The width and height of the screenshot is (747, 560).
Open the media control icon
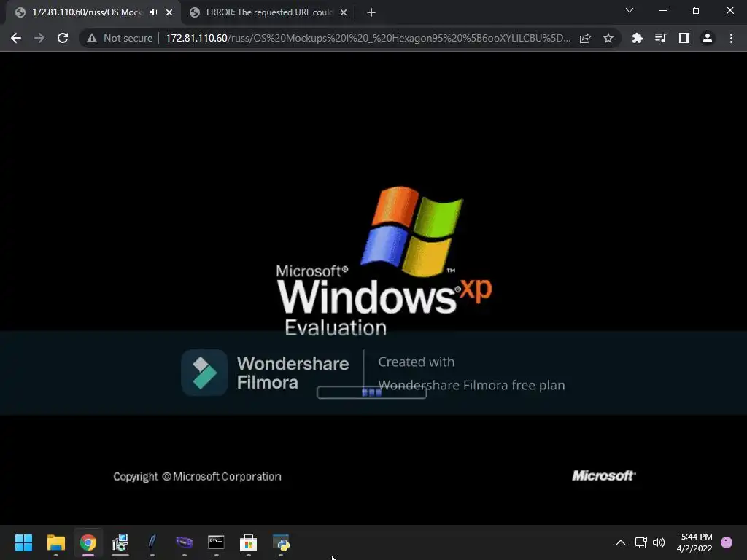coord(660,38)
